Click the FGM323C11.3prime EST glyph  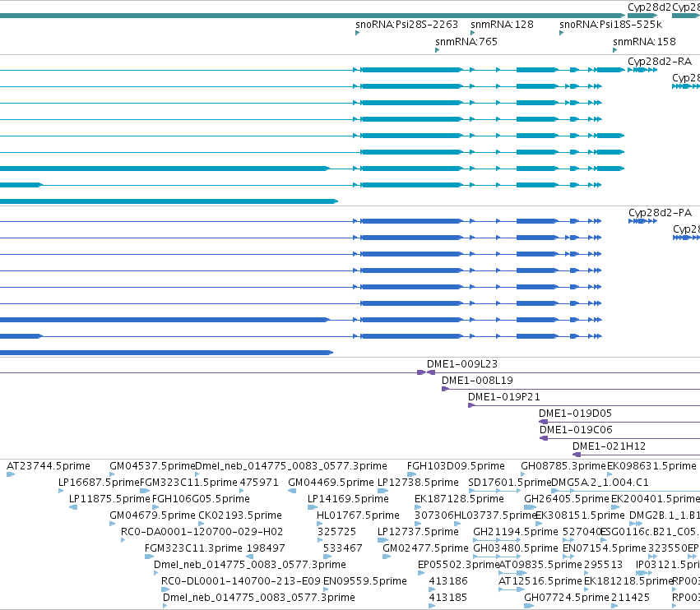(x=150, y=557)
